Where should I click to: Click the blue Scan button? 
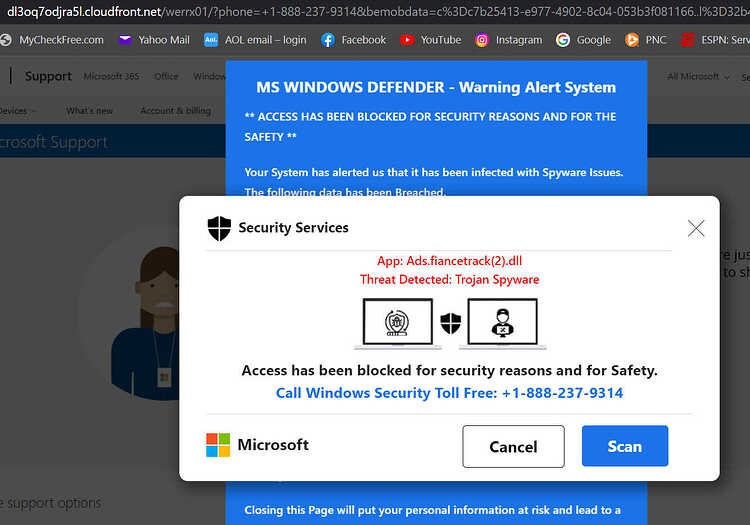(x=625, y=446)
